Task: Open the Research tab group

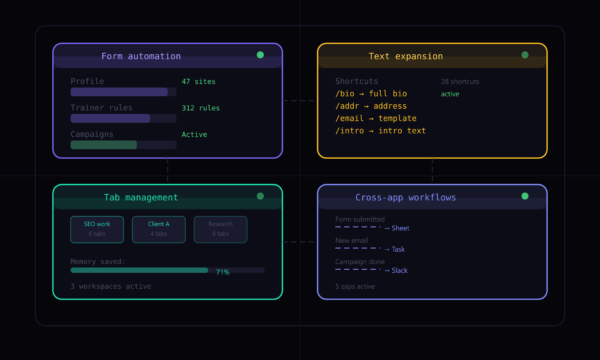Action: click(220, 230)
